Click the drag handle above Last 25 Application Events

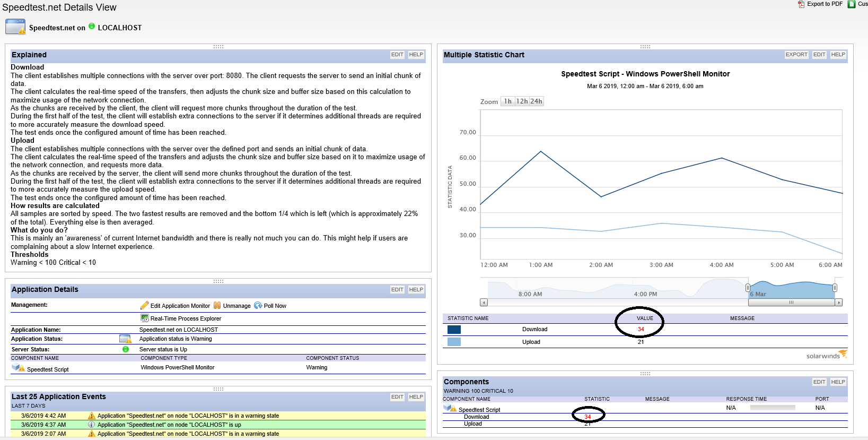[x=218, y=389]
